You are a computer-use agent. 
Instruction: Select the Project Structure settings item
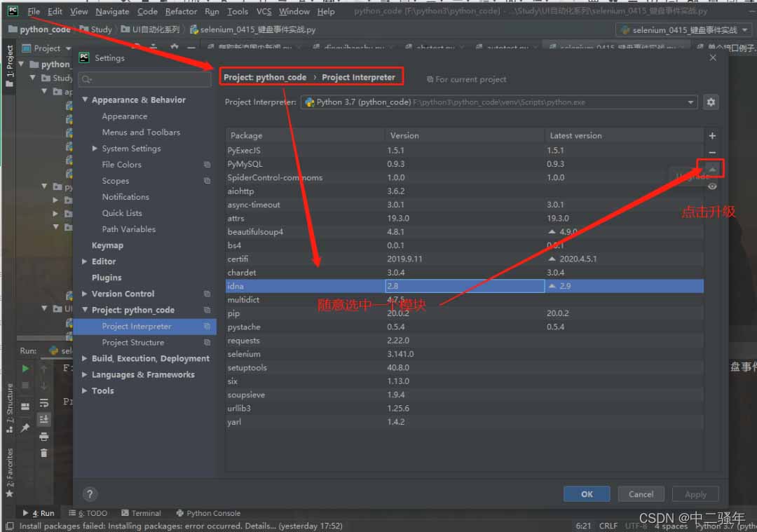click(x=132, y=342)
